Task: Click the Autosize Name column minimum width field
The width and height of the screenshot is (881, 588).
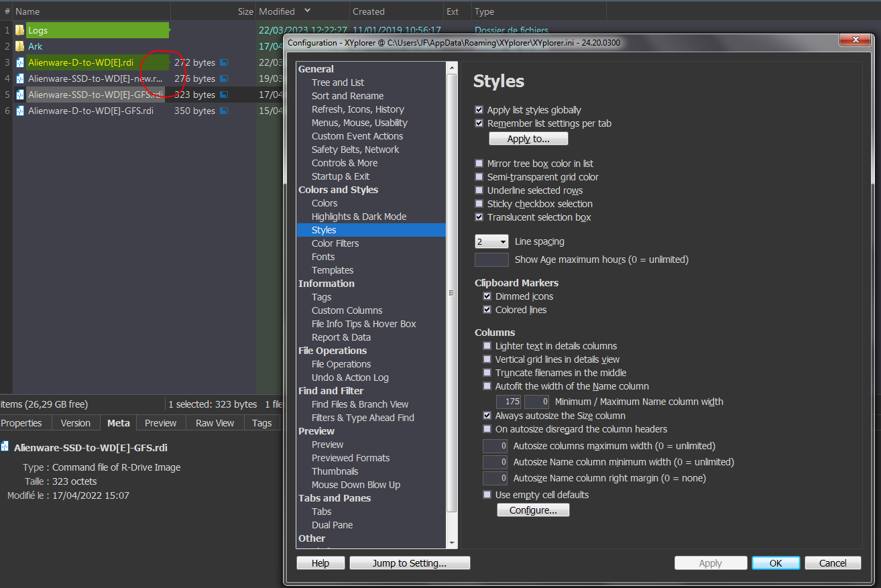Action: (495, 462)
